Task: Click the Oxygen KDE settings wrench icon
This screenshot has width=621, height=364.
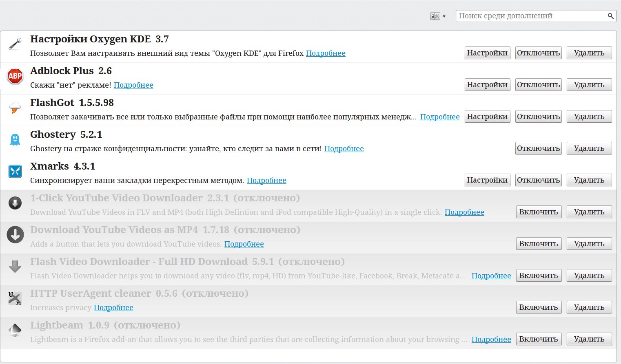Action: click(15, 44)
